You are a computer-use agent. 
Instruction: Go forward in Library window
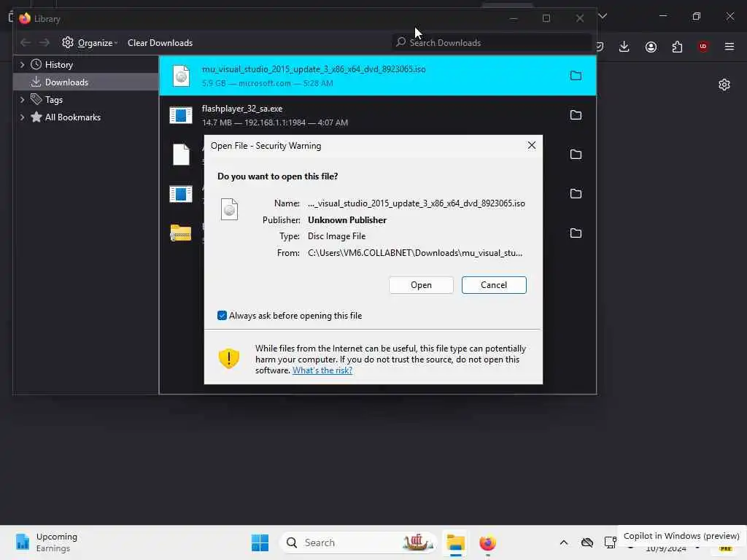click(44, 42)
